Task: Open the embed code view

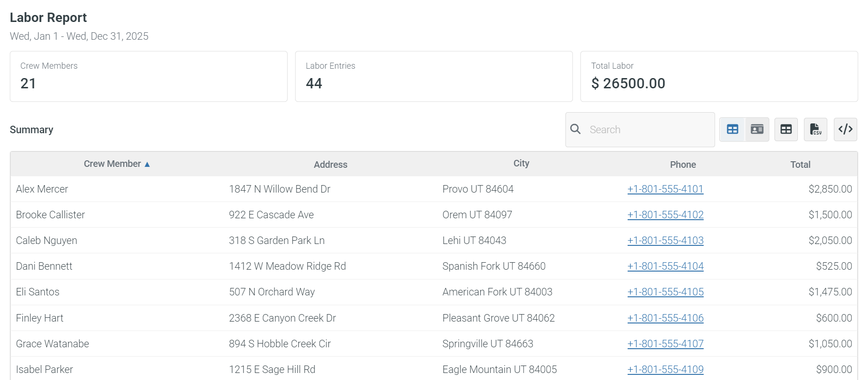Action: coord(845,129)
